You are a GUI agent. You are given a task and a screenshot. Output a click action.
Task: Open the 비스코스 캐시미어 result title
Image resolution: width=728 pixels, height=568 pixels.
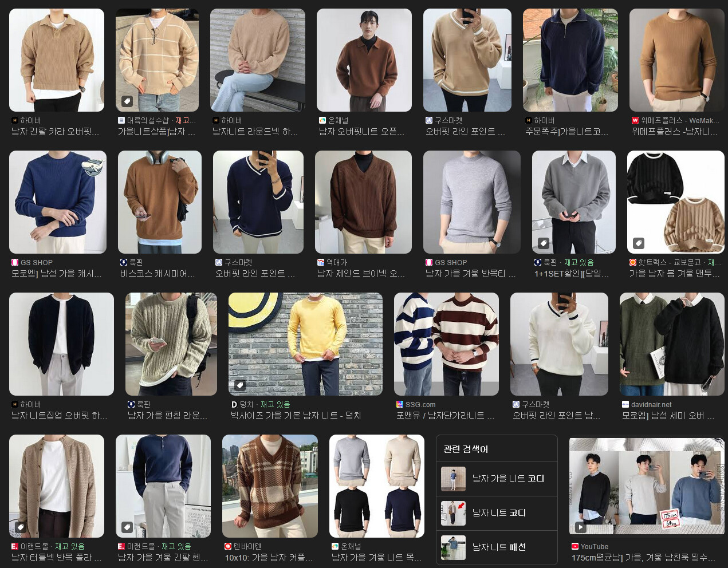click(x=158, y=274)
